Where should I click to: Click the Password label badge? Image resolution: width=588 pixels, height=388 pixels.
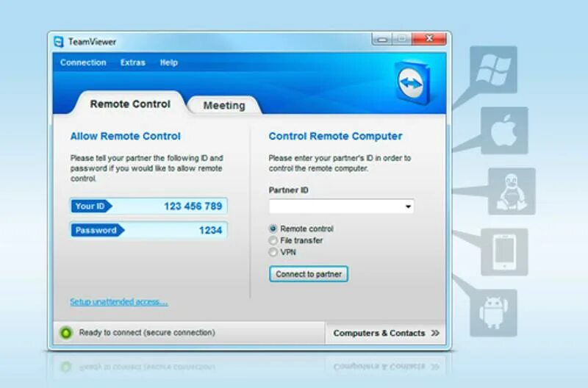98,230
